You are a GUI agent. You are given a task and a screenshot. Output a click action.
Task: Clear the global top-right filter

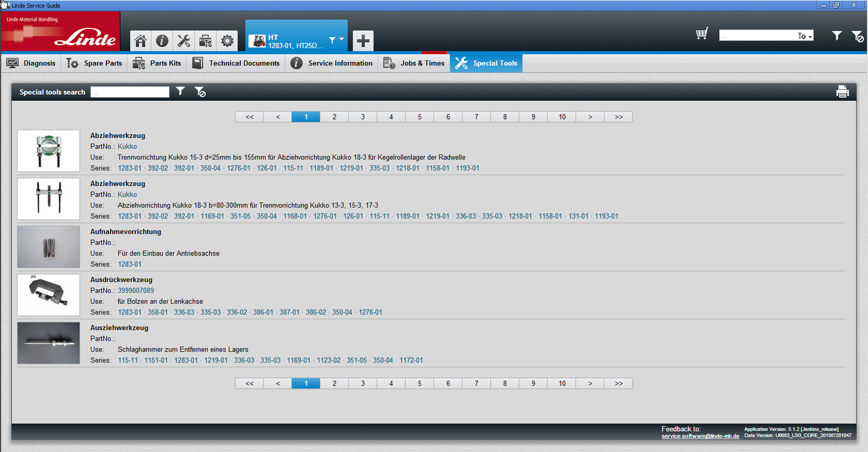[857, 36]
